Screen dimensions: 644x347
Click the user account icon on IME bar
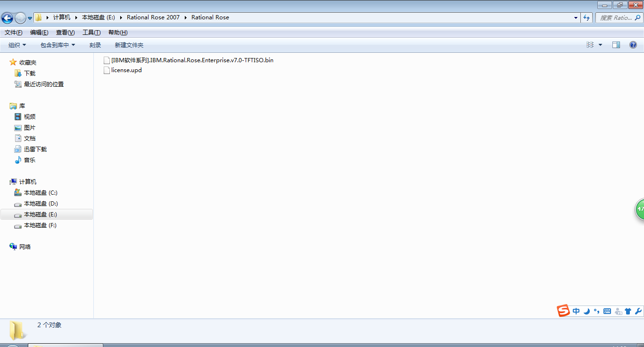coord(618,311)
